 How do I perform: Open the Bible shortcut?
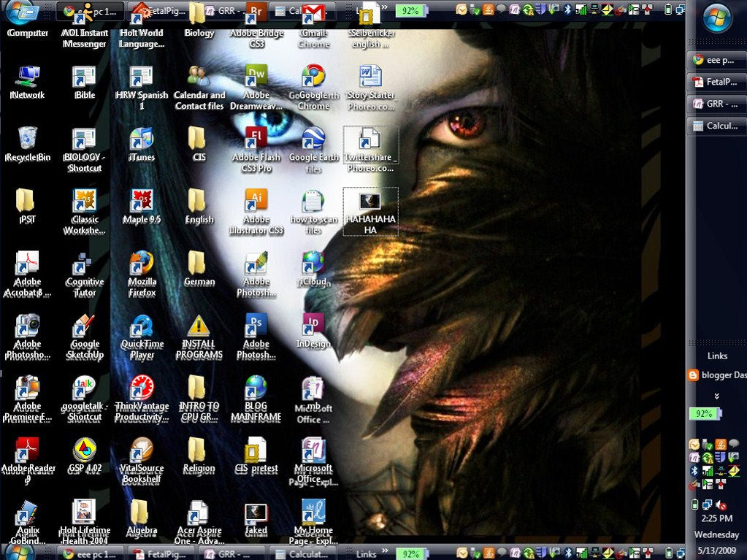(84, 82)
